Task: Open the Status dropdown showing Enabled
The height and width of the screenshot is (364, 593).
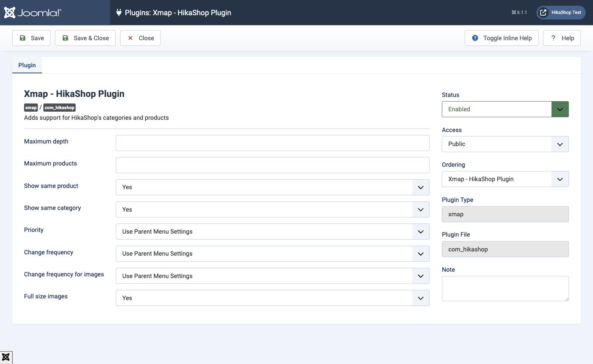Action: (505, 109)
